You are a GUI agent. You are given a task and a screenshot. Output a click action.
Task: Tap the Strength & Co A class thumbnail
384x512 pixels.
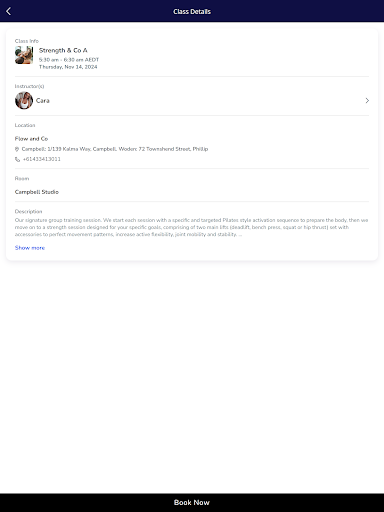point(24,55)
